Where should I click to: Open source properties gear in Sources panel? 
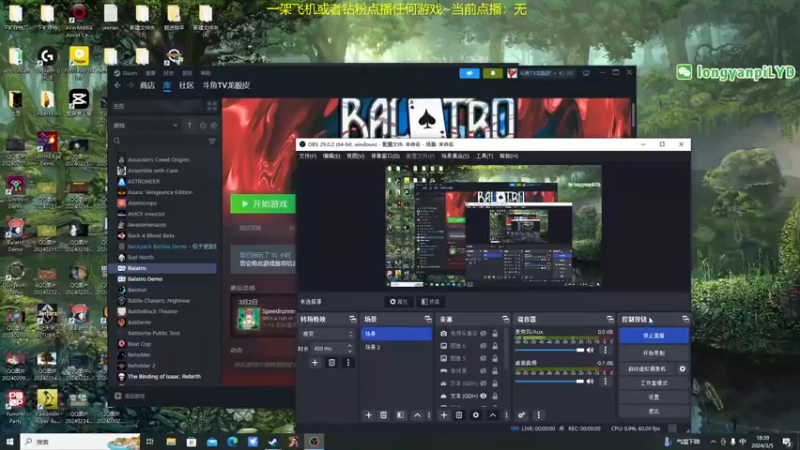click(476, 415)
